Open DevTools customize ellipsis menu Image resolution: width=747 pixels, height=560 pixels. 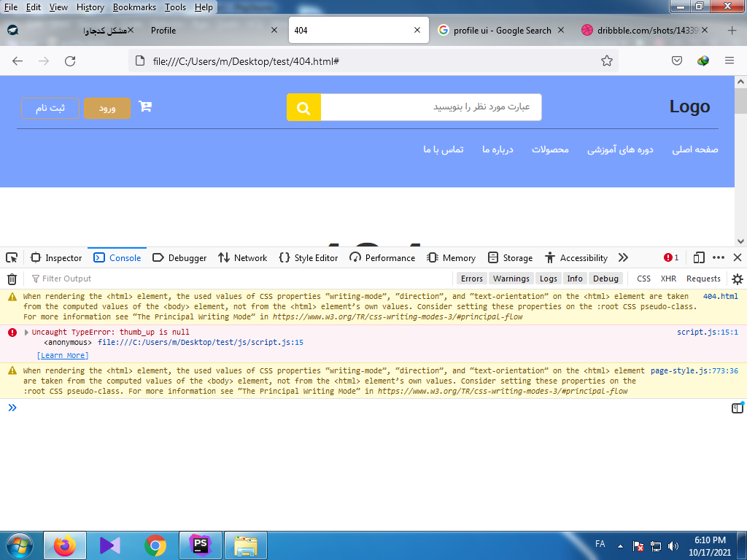click(719, 257)
